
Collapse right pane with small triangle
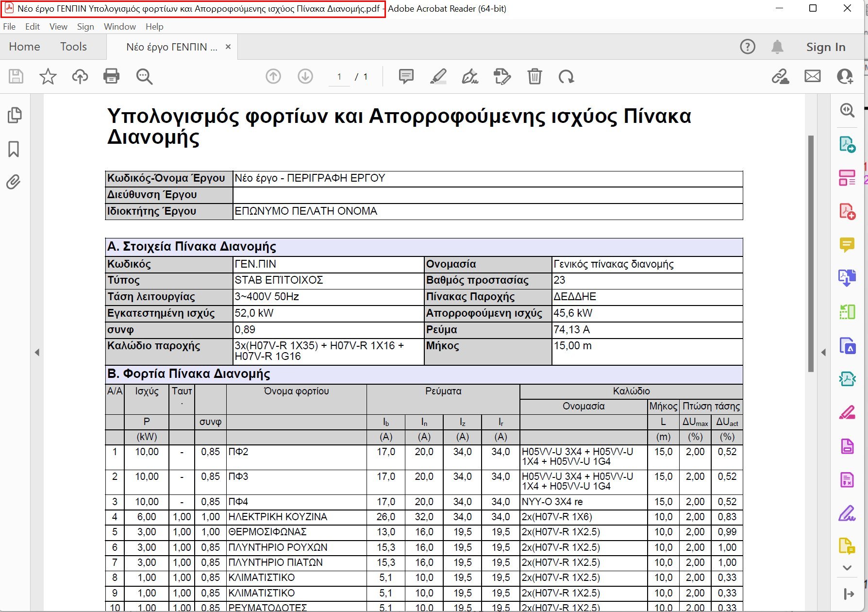coord(823,352)
